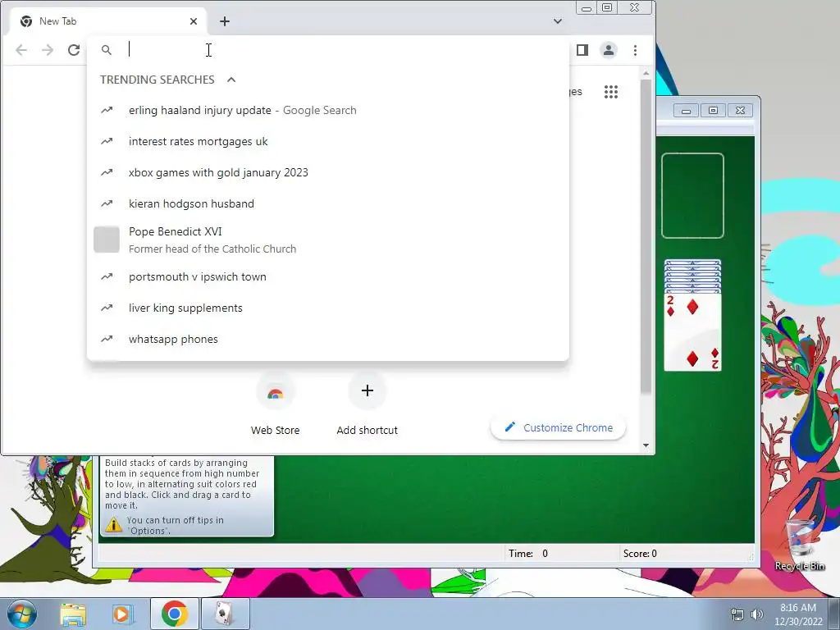This screenshot has height=630, width=840.
Task: Click the Pope Benedict XVI thumbnail
Action: (107, 240)
